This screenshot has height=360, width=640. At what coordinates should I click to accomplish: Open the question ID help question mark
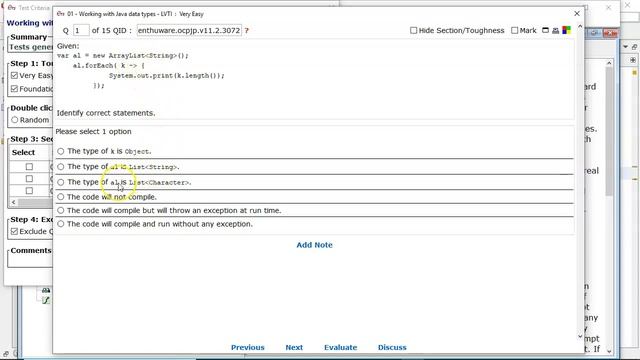[x=247, y=31]
